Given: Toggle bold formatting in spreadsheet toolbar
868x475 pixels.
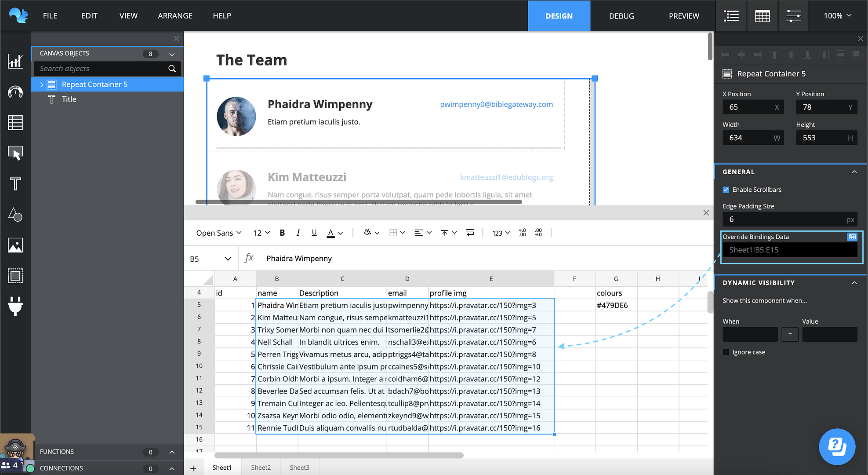Looking at the screenshot, I should click(282, 233).
